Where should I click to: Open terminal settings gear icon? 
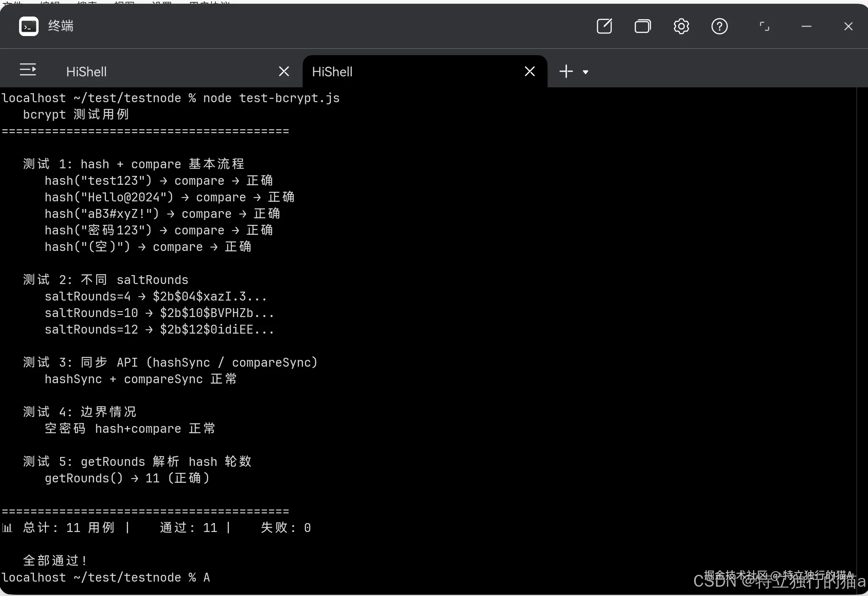tap(681, 26)
